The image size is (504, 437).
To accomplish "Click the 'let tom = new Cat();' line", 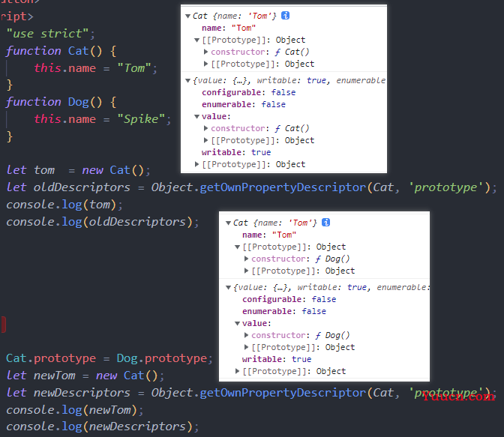I will (78, 170).
